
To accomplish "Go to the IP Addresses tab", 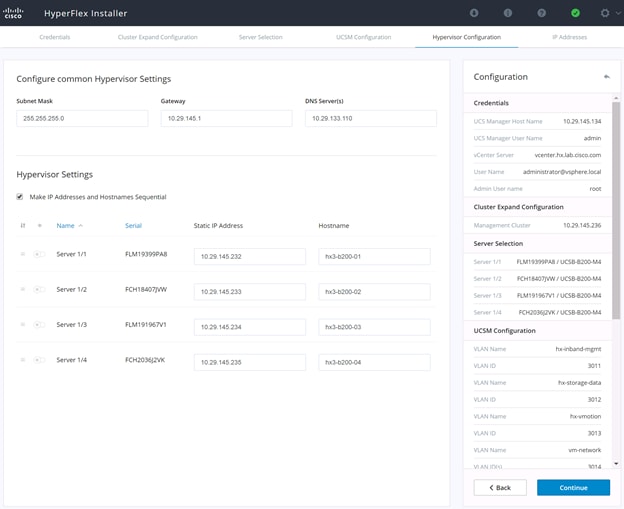I will click(x=569, y=37).
